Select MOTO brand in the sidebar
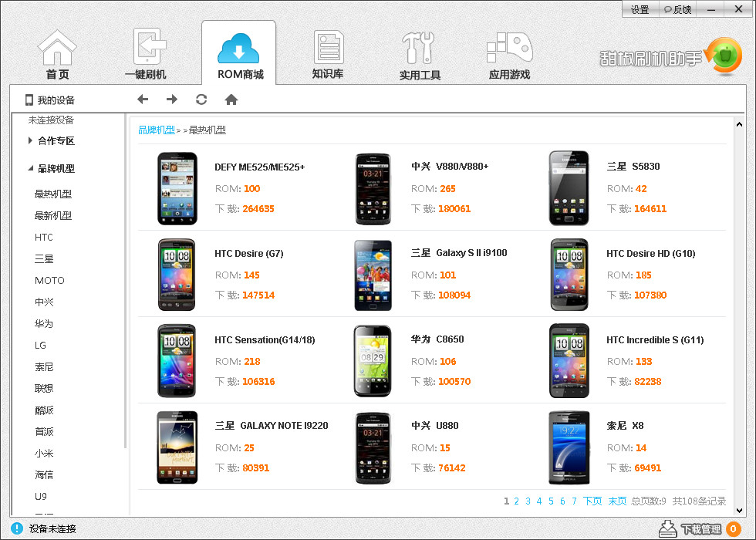Image resolution: width=756 pixels, height=540 pixels. [x=49, y=280]
